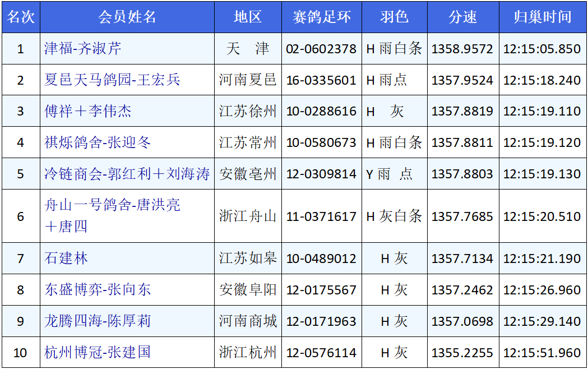
Task: Select the 傅祥+李伟杰 member name
Action: coord(88,111)
